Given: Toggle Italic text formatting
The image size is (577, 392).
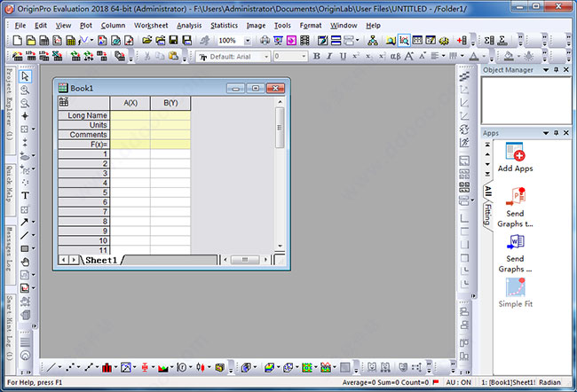Looking at the screenshot, I should click(328, 56).
